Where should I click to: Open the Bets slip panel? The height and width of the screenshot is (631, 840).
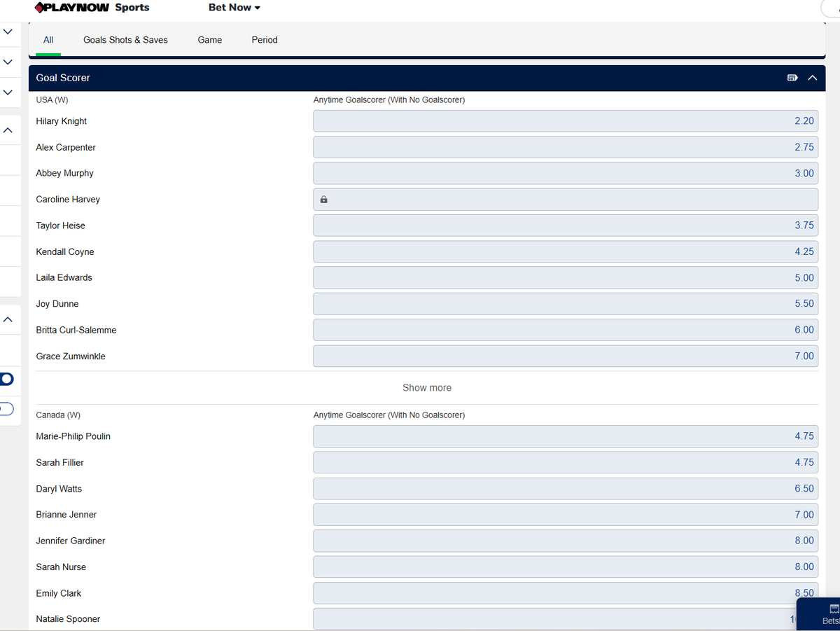[x=819, y=614]
